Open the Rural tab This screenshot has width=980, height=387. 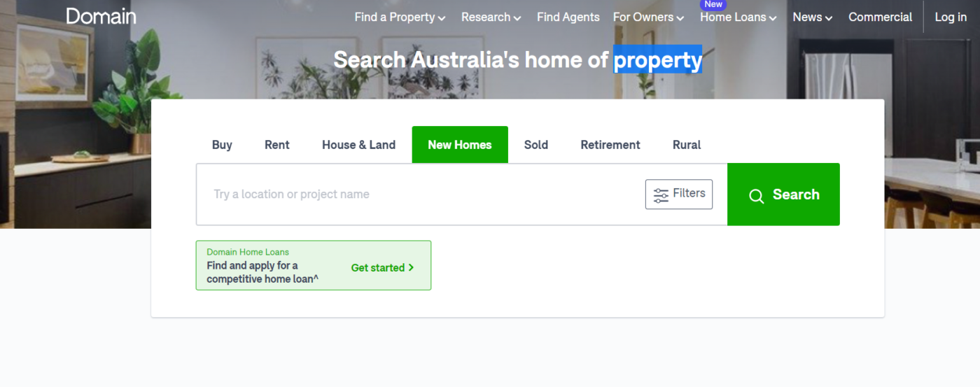pyautogui.click(x=687, y=145)
